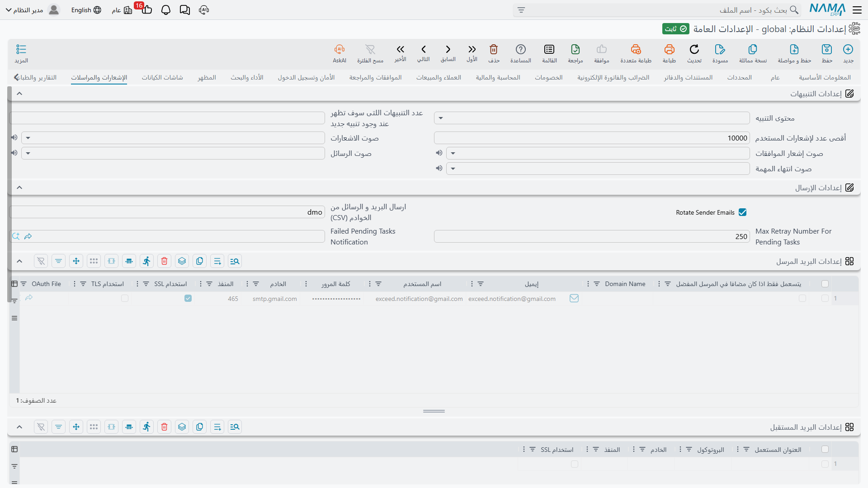Click the approve (موافقه) button
868x488 pixels.
pos(602,53)
